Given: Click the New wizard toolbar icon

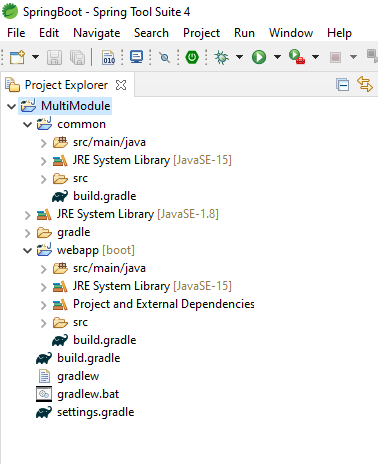Looking at the screenshot, I should (17, 57).
